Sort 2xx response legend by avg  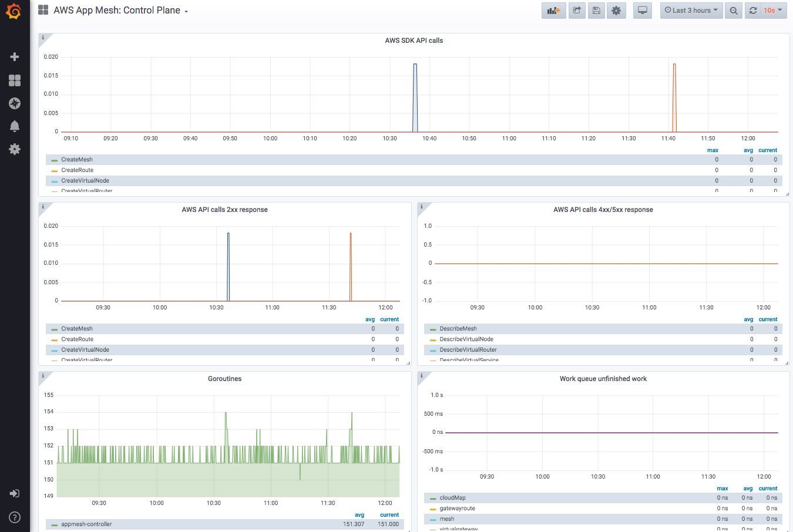pyautogui.click(x=369, y=319)
